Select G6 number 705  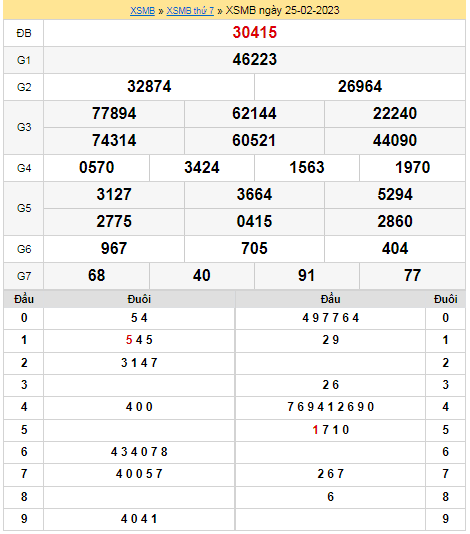(254, 249)
